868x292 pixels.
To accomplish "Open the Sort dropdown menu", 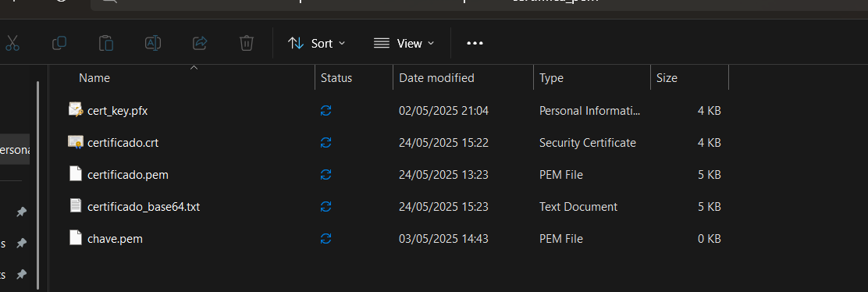I will coord(317,43).
